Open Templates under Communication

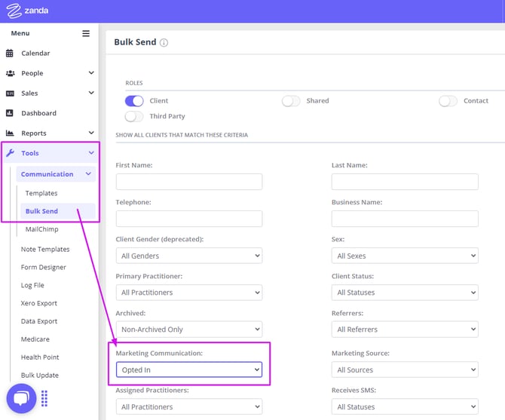[41, 194]
